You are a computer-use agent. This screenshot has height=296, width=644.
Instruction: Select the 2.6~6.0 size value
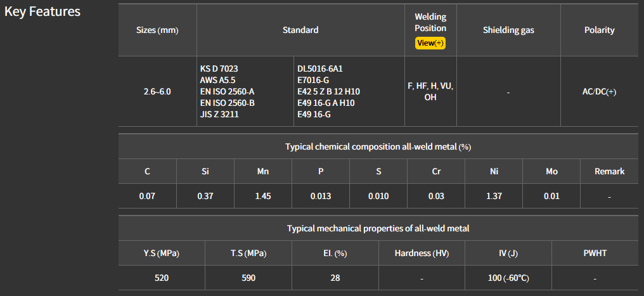[x=157, y=92]
